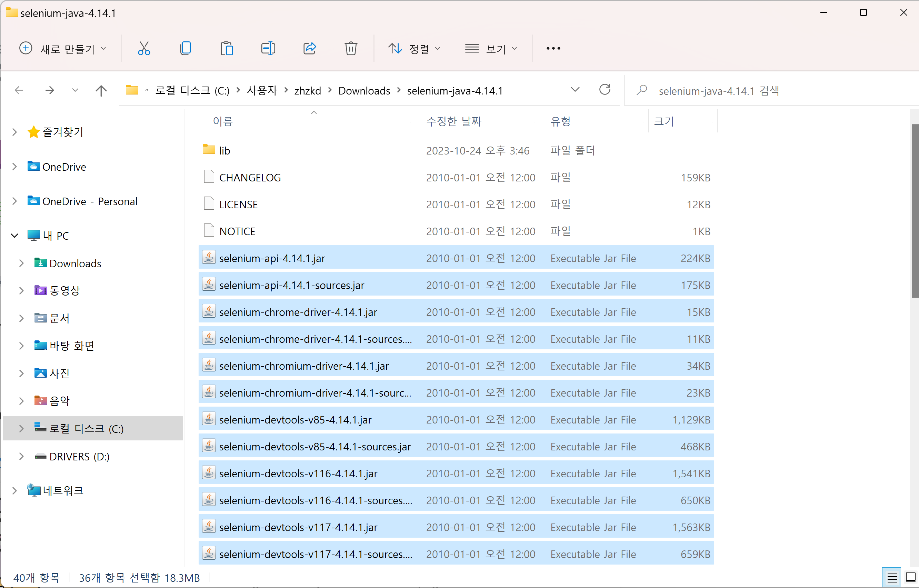The height and width of the screenshot is (588, 919).
Task: Click the Copy icon in toolbar
Action: point(186,49)
